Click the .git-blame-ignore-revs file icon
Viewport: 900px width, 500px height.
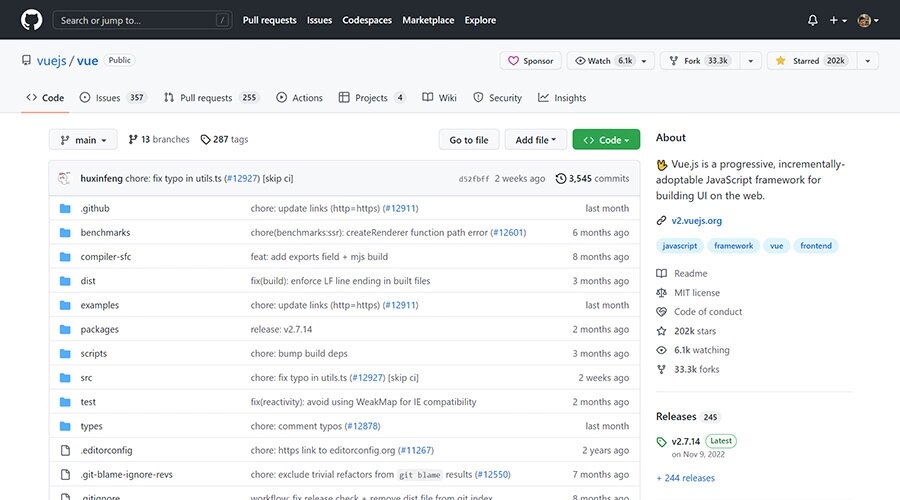pos(65,474)
